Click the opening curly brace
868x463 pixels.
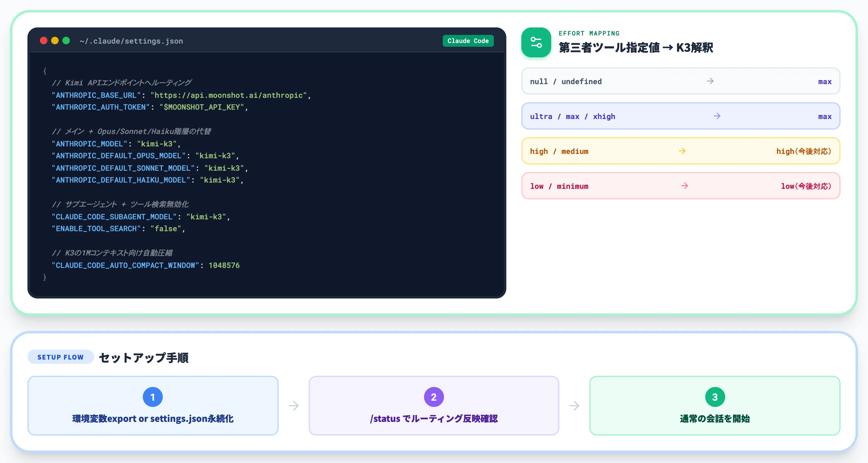point(45,71)
